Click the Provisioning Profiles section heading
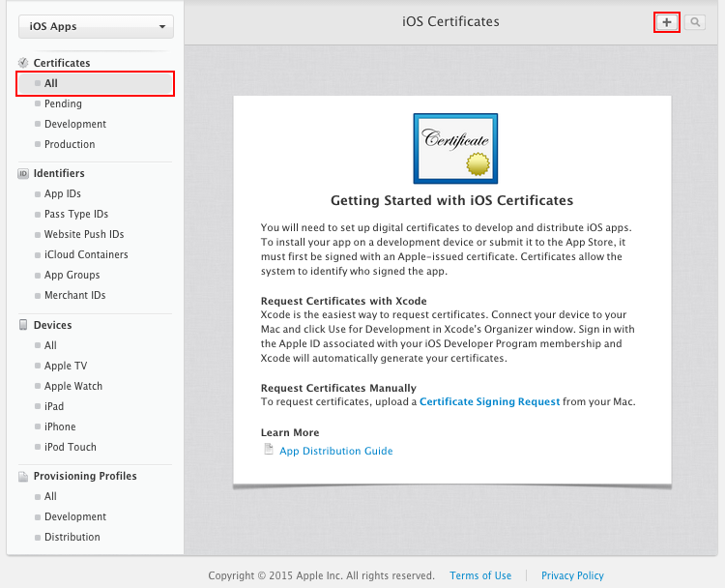This screenshot has height=588, width=725. (85, 476)
